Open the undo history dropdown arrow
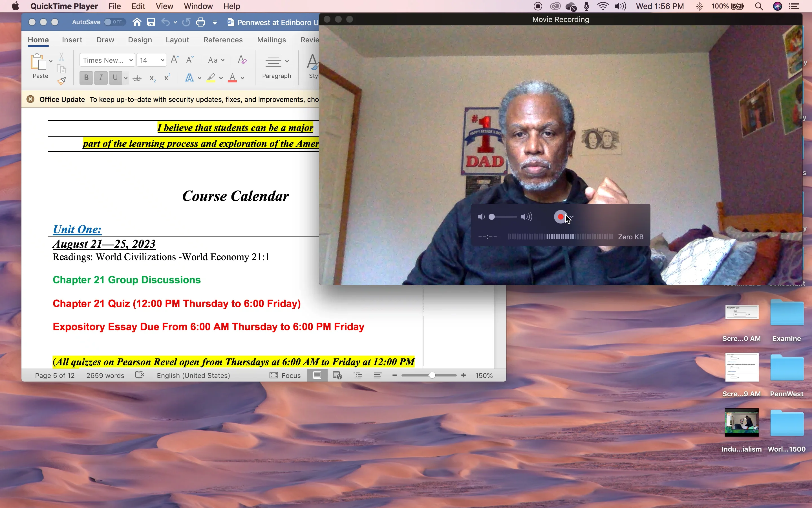812x508 pixels. coord(175,23)
